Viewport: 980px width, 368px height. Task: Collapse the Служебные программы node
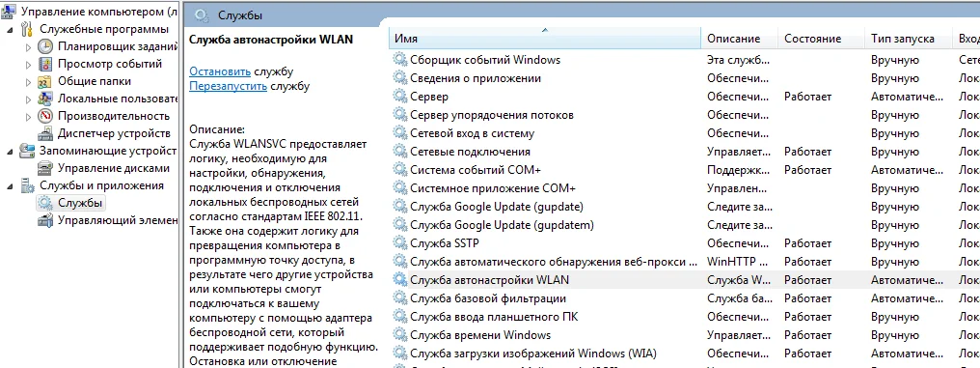coord(10,29)
